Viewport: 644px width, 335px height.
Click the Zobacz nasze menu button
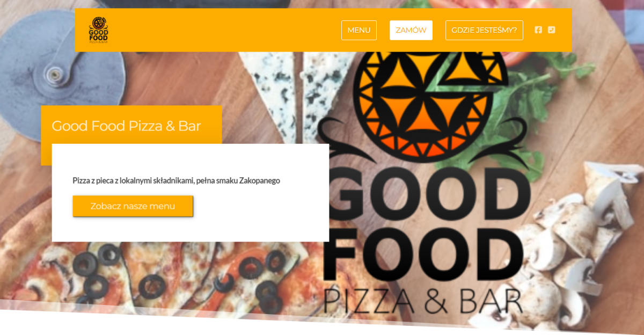click(x=133, y=206)
